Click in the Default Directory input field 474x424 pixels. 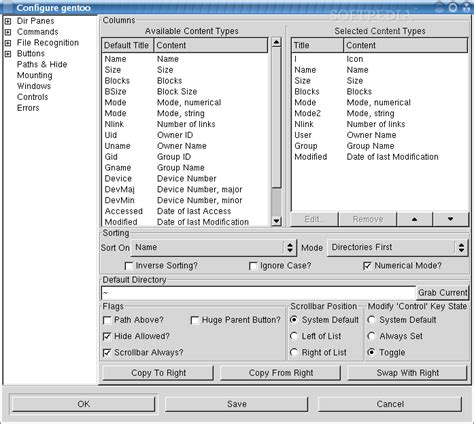(x=258, y=293)
